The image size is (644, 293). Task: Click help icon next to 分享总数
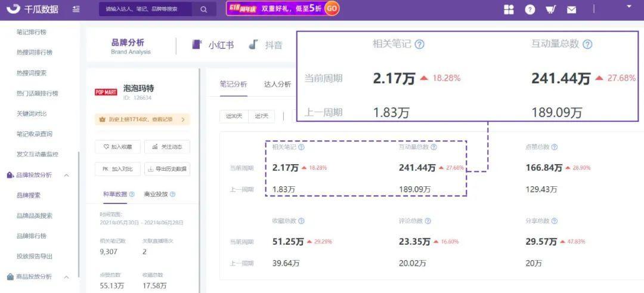click(555, 221)
